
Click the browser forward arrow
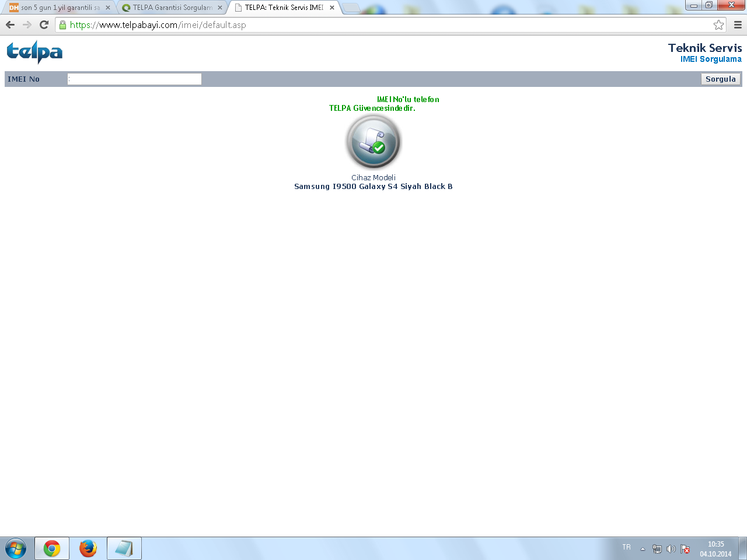[x=27, y=24]
